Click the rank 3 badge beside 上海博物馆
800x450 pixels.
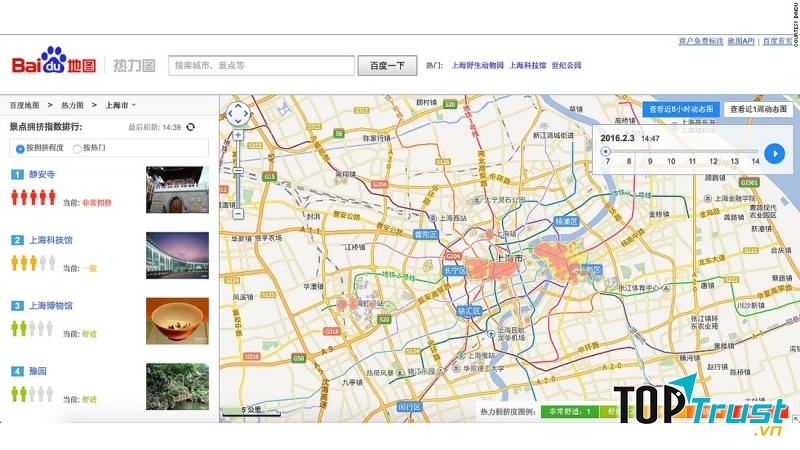[x=17, y=306]
